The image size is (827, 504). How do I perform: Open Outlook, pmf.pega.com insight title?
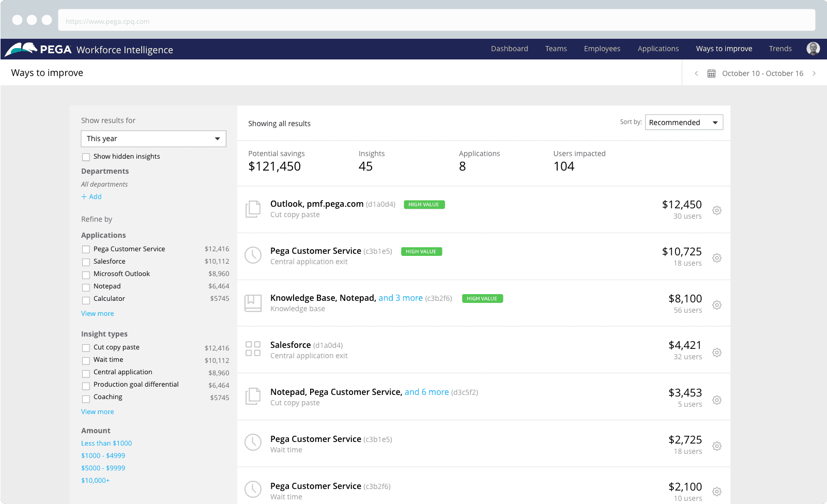pos(317,204)
